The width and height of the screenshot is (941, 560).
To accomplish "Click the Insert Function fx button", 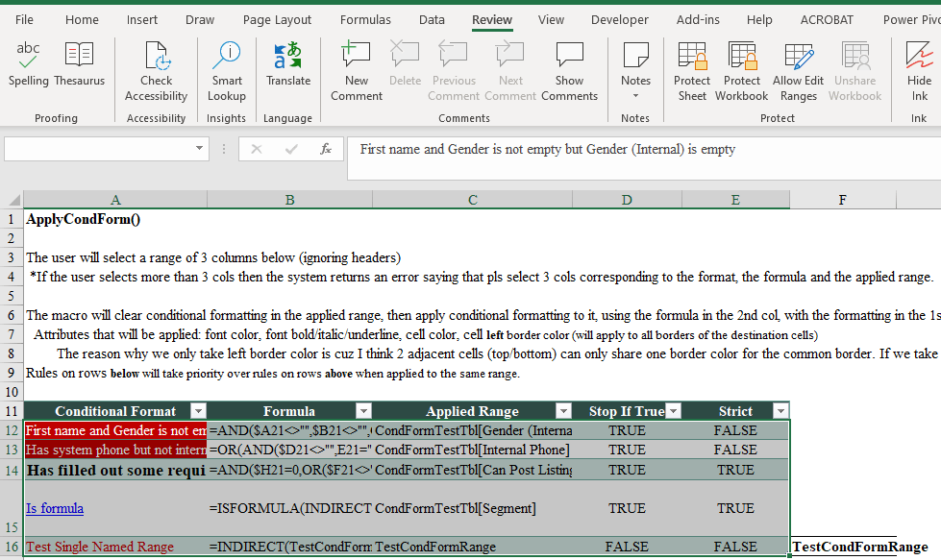I will click(325, 149).
